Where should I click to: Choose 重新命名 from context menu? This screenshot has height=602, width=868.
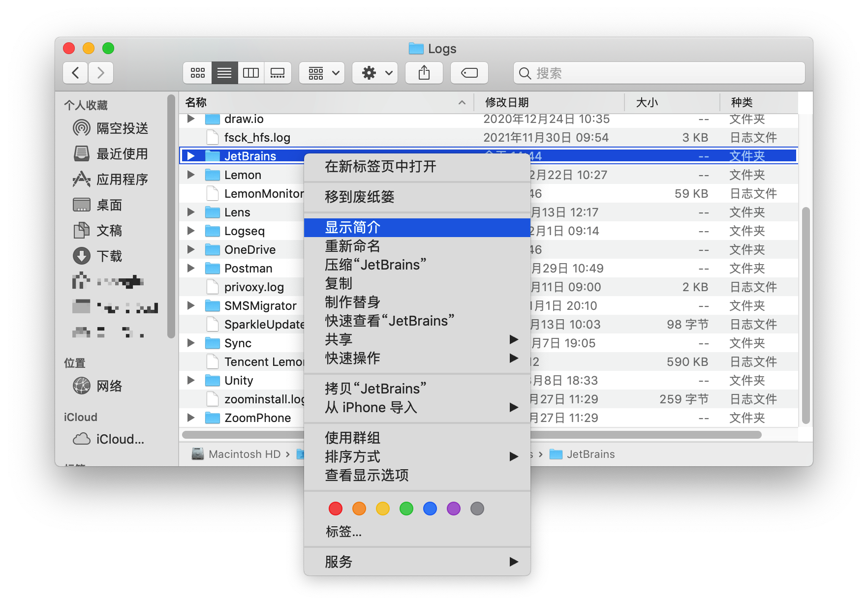point(417,246)
